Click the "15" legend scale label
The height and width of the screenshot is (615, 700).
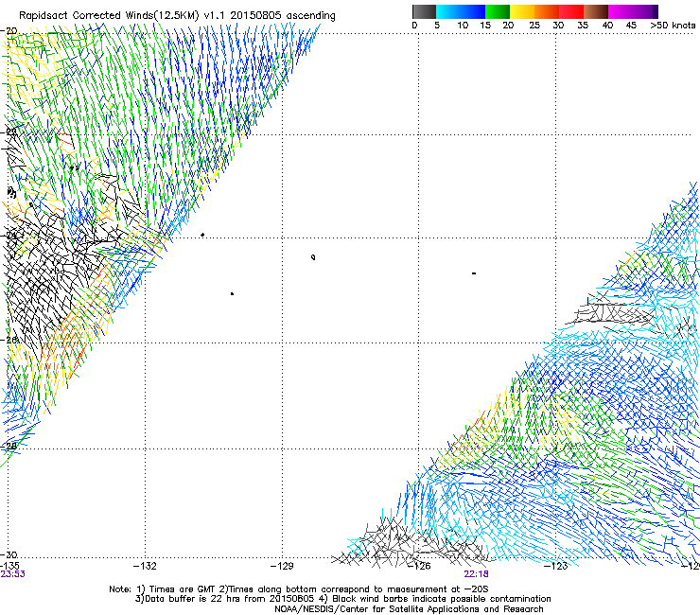[x=485, y=26]
